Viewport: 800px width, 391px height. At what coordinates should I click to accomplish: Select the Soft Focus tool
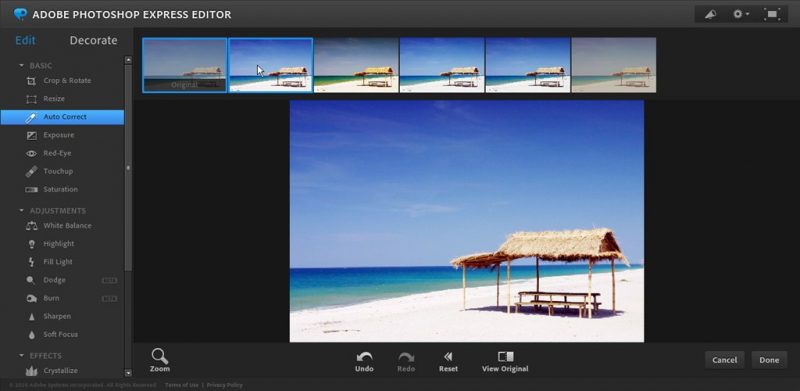62,334
